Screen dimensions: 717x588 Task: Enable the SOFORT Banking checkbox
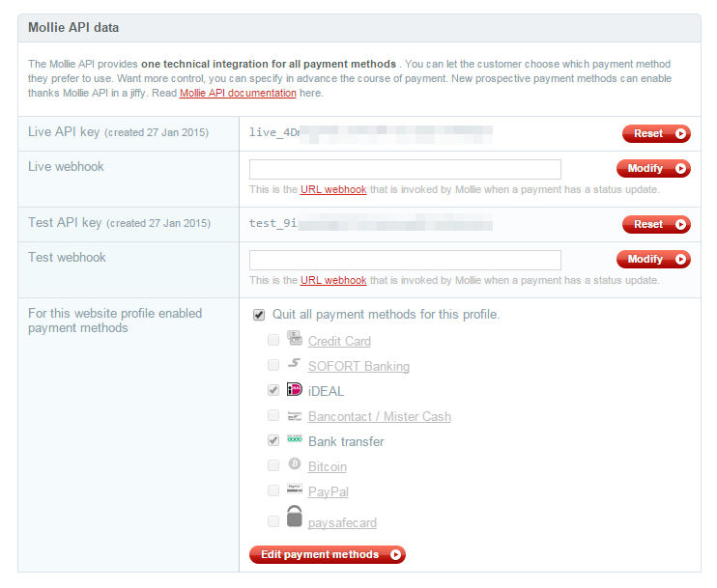pos(273,365)
